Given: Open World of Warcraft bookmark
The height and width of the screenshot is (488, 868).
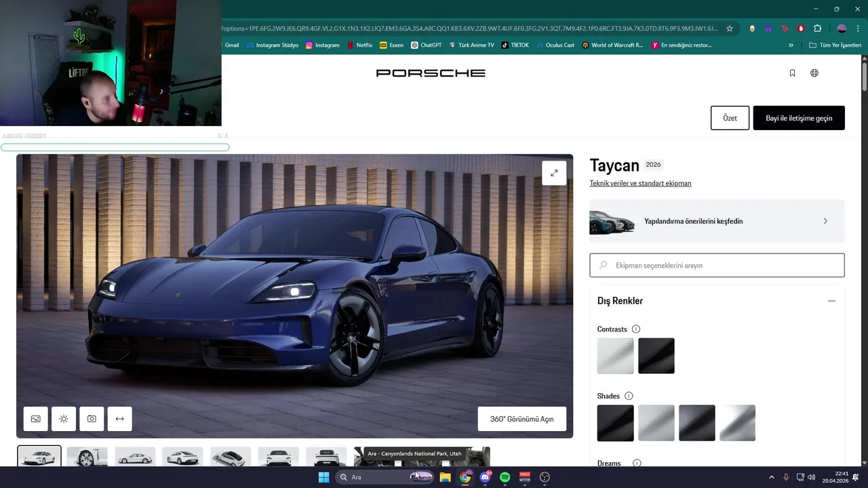Looking at the screenshot, I should point(612,45).
